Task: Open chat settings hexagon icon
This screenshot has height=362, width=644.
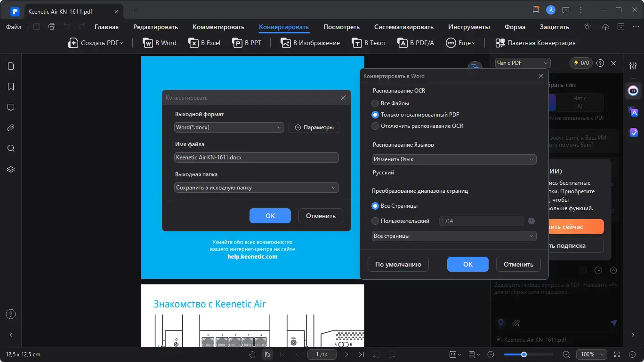Action: (x=613, y=270)
